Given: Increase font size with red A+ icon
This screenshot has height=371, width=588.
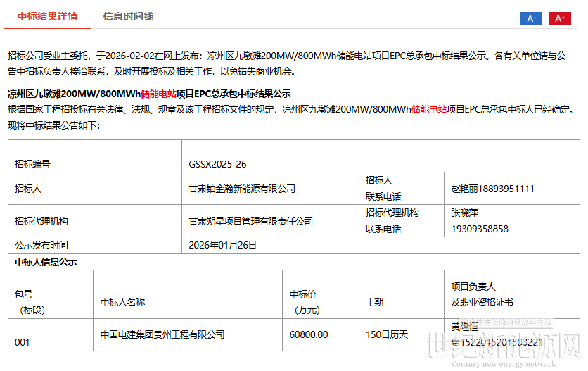Looking at the screenshot, I should pyautogui.click(x=560, y=18).
